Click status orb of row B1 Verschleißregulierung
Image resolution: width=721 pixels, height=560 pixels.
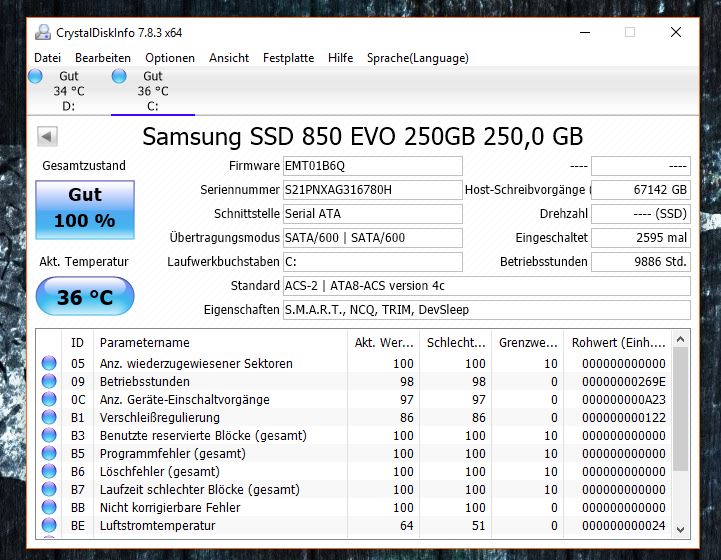tap(49, 417)
